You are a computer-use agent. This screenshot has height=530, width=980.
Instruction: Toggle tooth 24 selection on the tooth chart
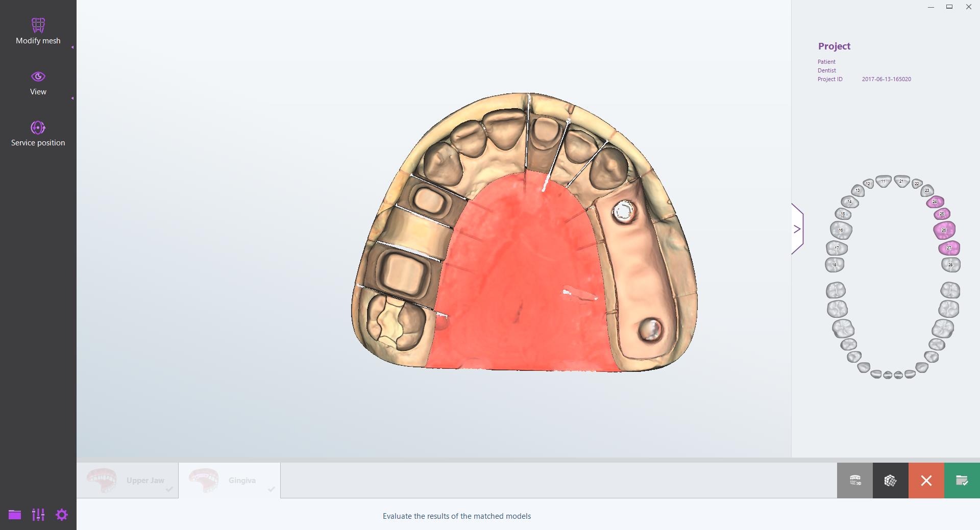935,201
